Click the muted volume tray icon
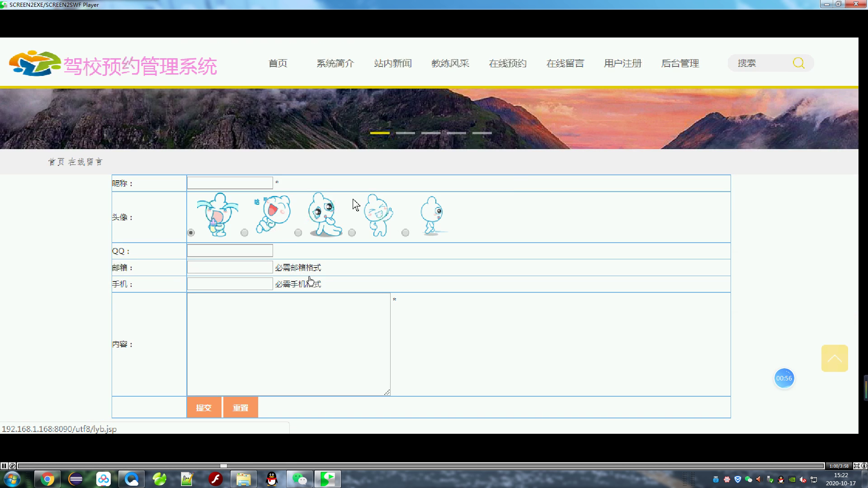 [x=803, y=479]
